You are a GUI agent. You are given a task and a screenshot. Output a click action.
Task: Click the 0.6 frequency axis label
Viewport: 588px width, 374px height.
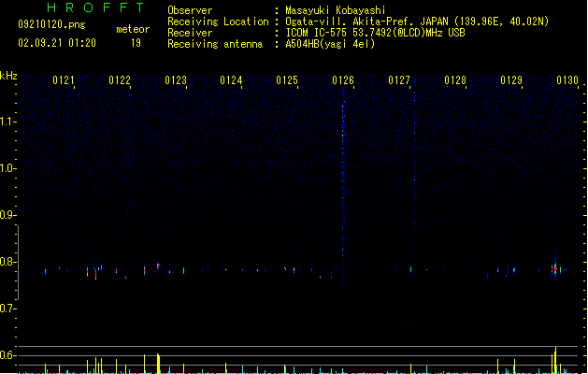tap(7, 355)
